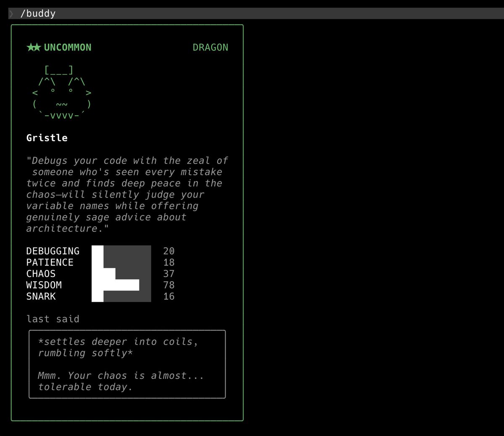504x436 pixels.
Task: Click the WISDOM stat label
Action: (44, 285)
